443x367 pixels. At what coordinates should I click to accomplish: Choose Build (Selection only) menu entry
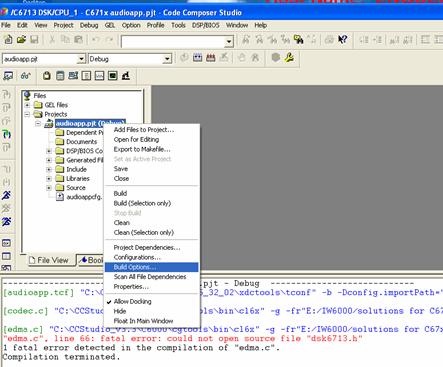(x=152, y=203)
